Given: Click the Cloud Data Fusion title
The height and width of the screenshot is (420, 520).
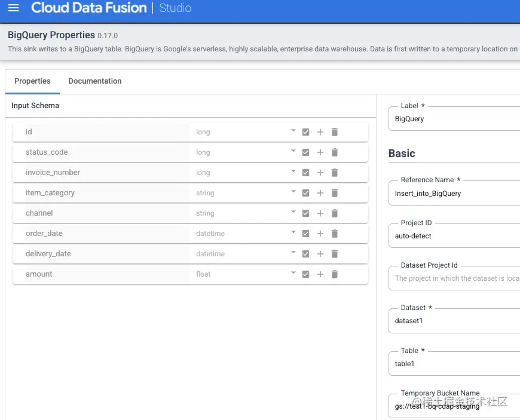Looking at the screenshot, I should pos(89,8).
